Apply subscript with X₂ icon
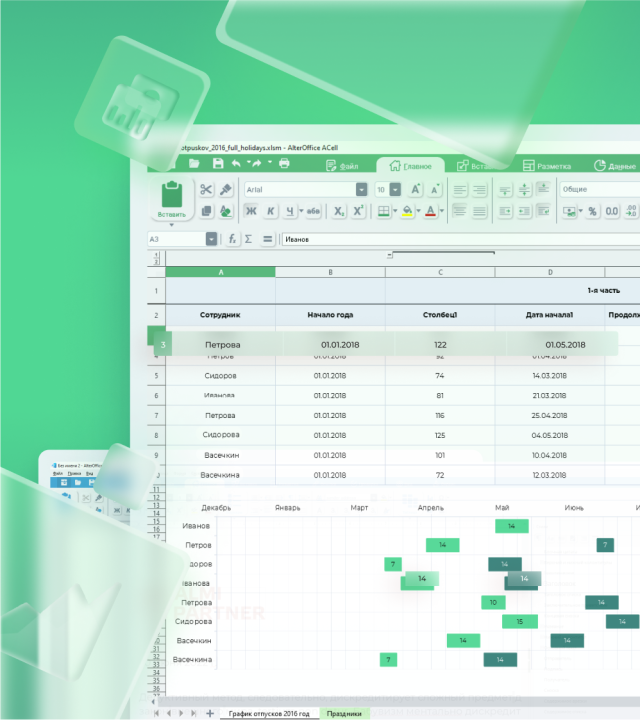640x720 pixels. 339,211
